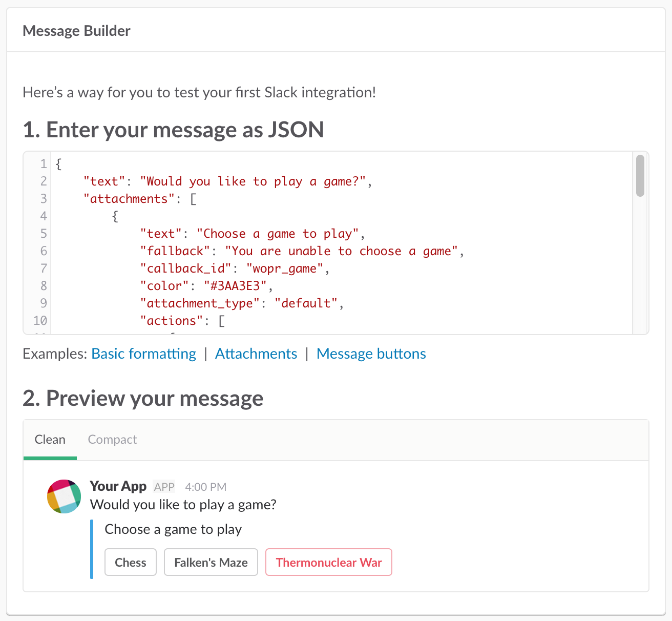Click line number 5 in the editor
Image resolution: width=672 pixels, height=621 pixels.
[43, 234]
